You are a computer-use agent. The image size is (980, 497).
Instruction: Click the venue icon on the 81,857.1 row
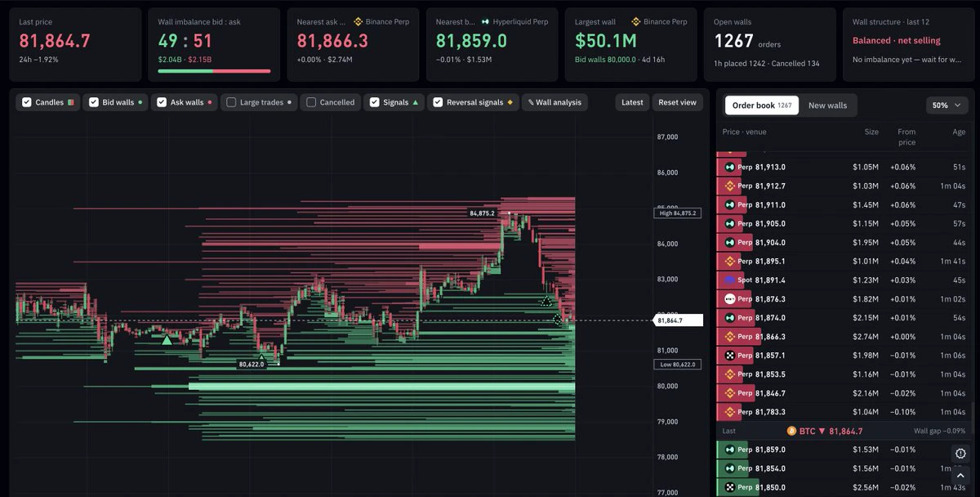click(730, 355)
